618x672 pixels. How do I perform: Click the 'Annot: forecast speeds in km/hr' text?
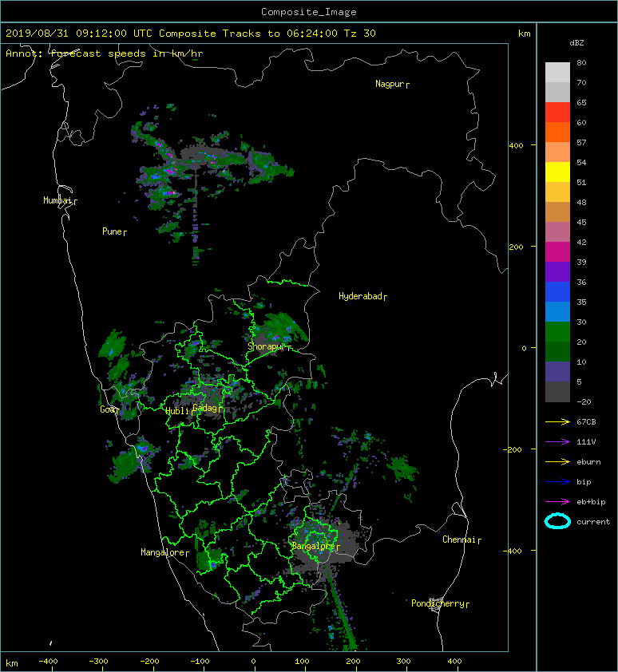coord(105,53)
